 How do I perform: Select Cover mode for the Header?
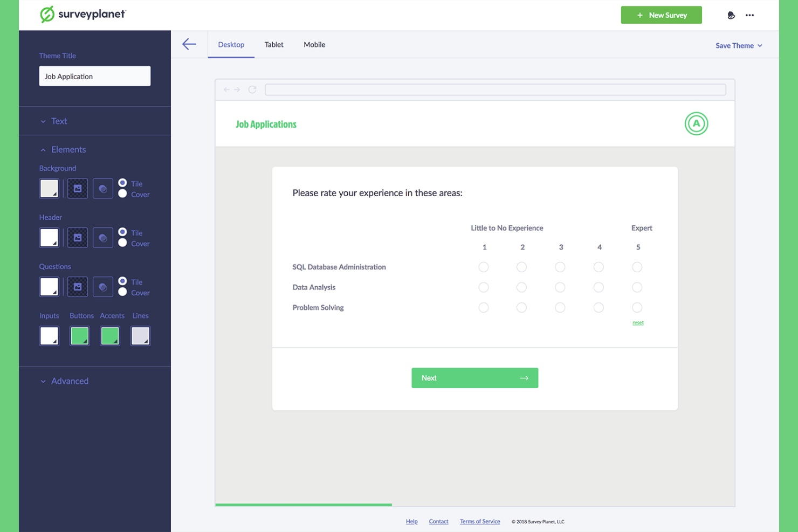pos(123,244)
